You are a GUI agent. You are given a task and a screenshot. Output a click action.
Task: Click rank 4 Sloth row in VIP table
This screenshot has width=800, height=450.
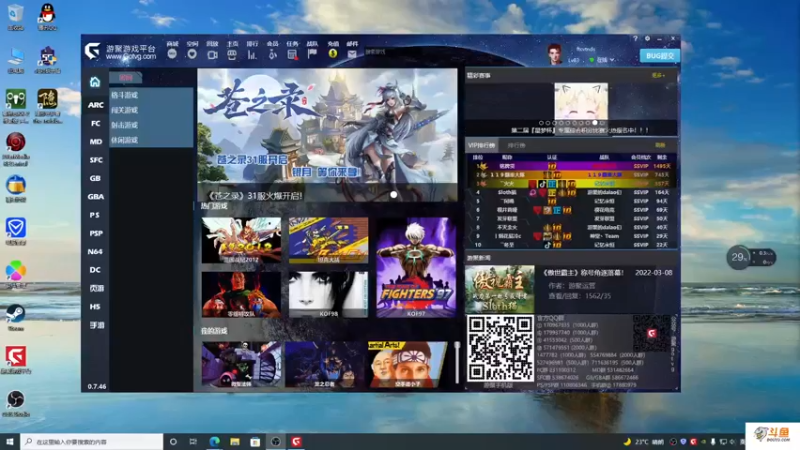click(x=573, y=192)
